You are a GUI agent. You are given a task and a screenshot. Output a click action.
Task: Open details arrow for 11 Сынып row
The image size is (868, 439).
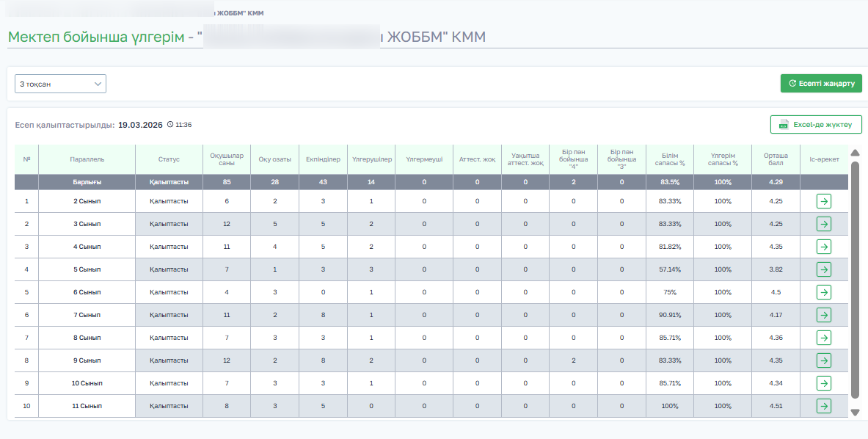click(x=824, y=406)
